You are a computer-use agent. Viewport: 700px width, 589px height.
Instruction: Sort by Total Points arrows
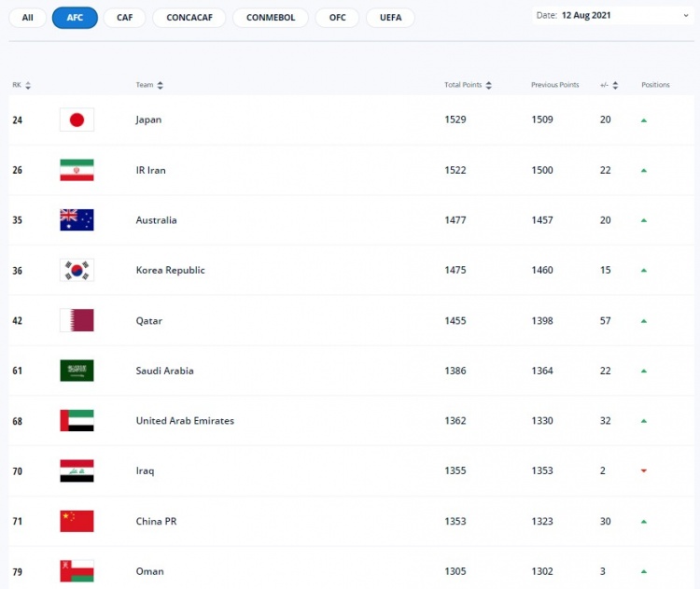click(x=488, y=85)
